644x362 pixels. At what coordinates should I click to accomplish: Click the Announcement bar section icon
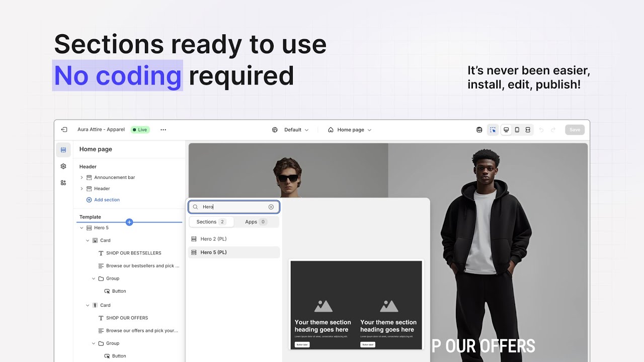pos(89,177)
